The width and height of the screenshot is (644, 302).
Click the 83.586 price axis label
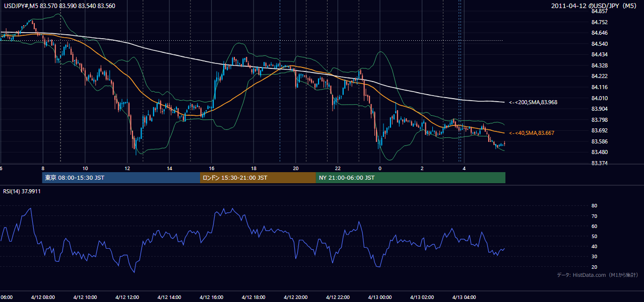[599, 141]
